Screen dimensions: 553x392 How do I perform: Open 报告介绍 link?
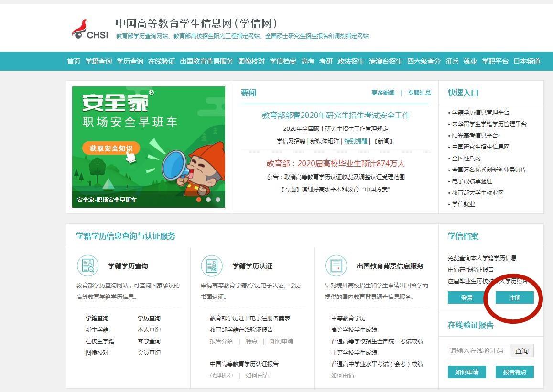pos(221,341)
